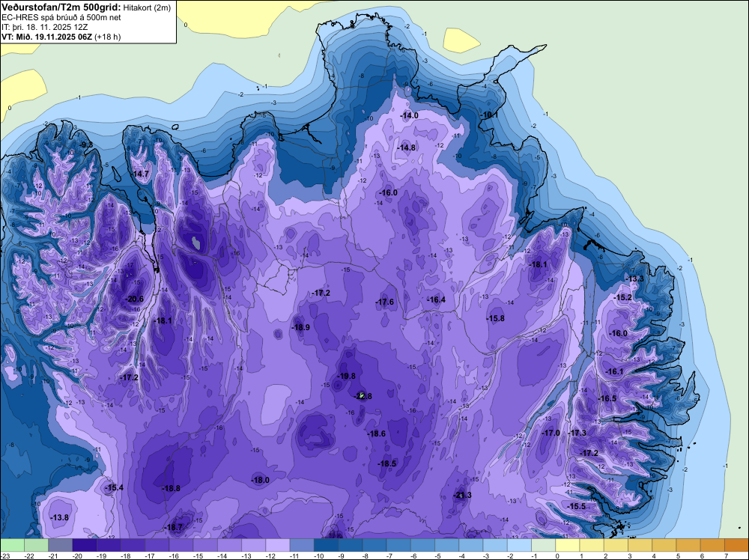Click the -20.6 temperature label
Image resolution: width=749 pixels, height=560 pixels.
tap(134, 299)
